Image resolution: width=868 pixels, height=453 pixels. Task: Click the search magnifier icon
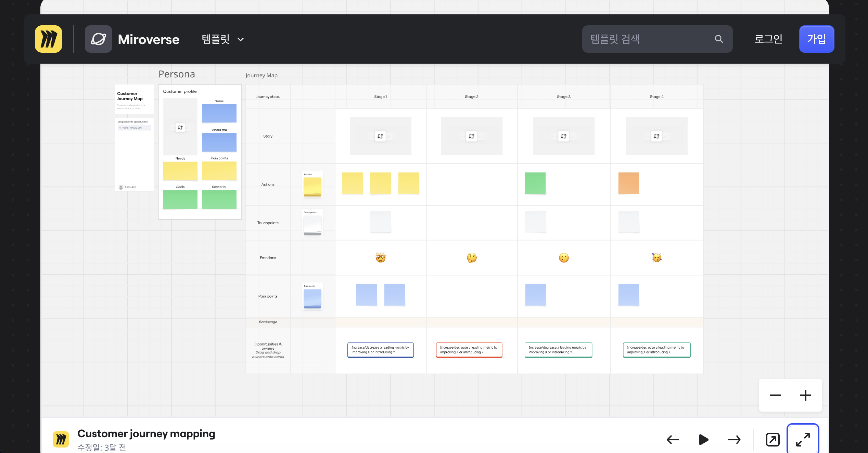point(719,39)
